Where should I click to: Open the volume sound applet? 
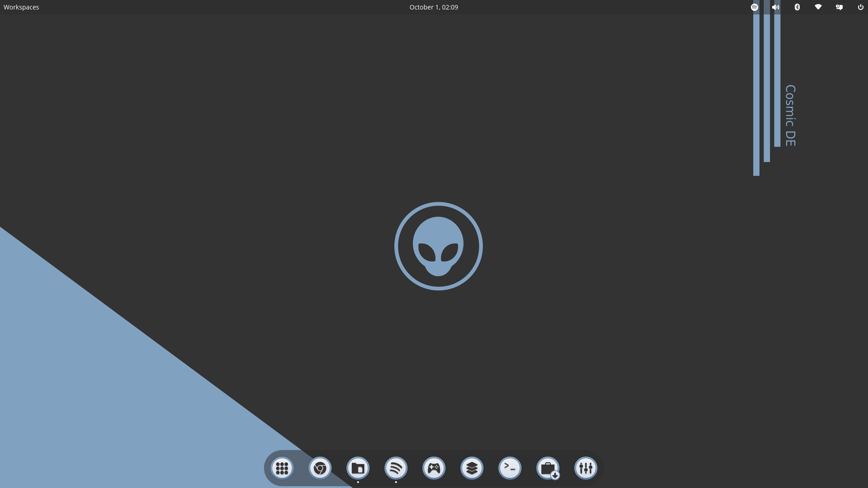[776, 7]
